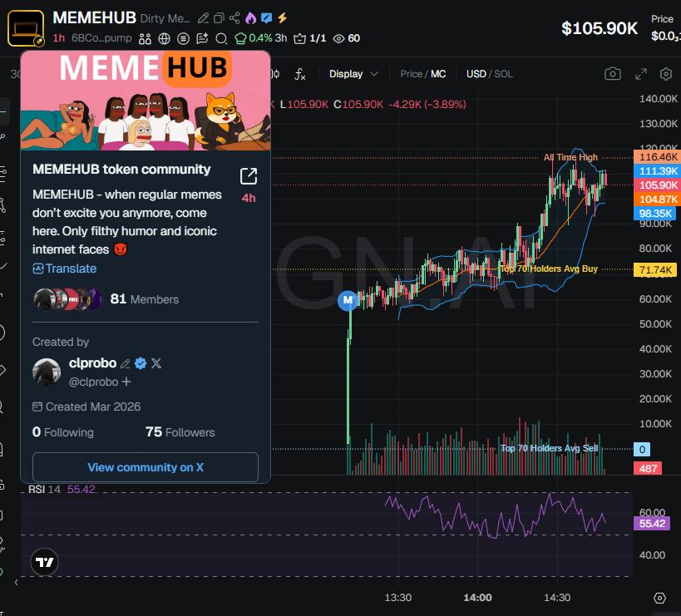The width and height of the screenshot is (681, 616).
Task: Open the holders group icon in header
Action: tap(145, 39)
